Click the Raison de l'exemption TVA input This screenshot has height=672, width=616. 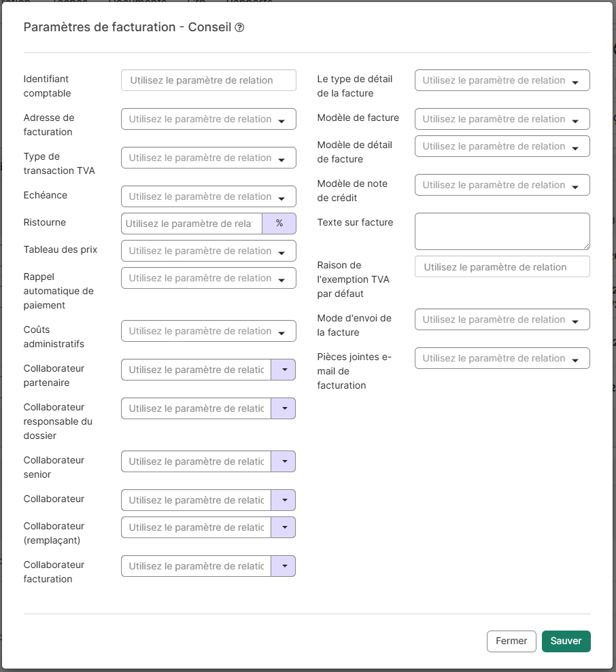[502, 267]
